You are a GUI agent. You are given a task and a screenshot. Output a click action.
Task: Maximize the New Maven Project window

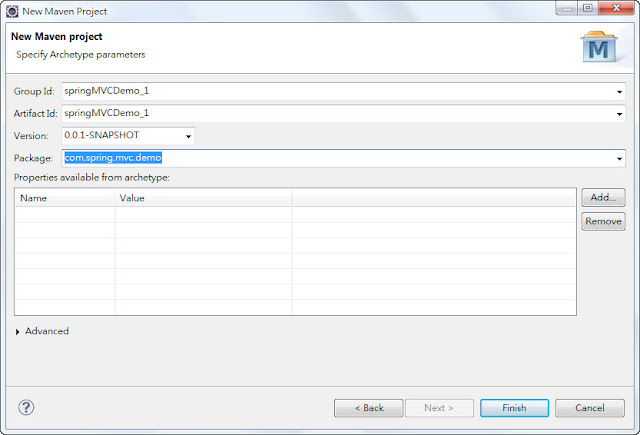pyautogui.click(x=588, y=8)
